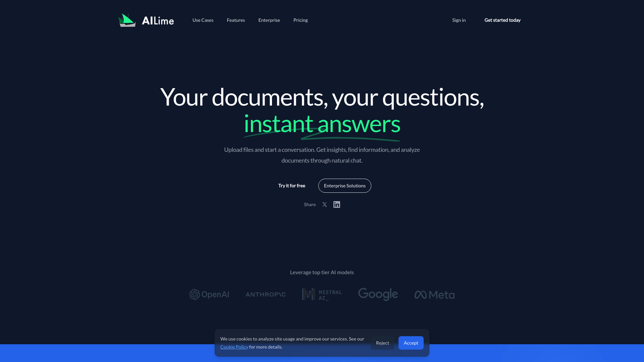Image resolution: width=644 pixels, height=362 pixels.
Task: Click the Enterprise Solutions button
Action: click(x=344, y=185)
